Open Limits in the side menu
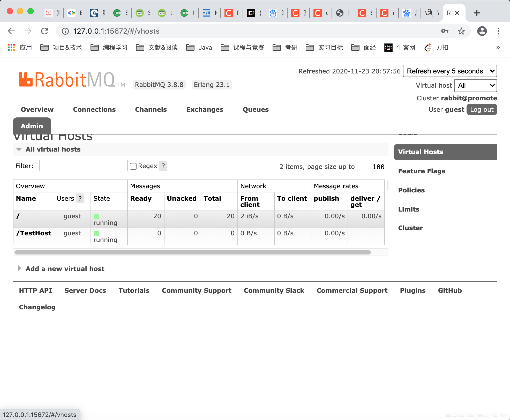The height and width of the screenshot is (420, 510). point(409,209)
